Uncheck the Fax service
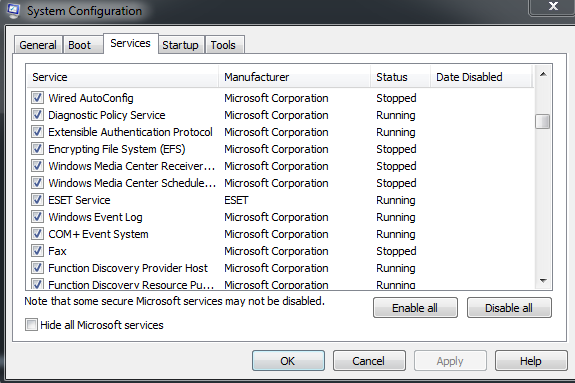575x383 pixels. [37, 251]
